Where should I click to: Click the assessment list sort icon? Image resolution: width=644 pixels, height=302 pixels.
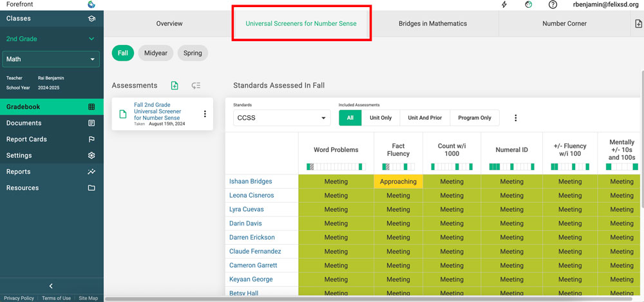point(196,86)
